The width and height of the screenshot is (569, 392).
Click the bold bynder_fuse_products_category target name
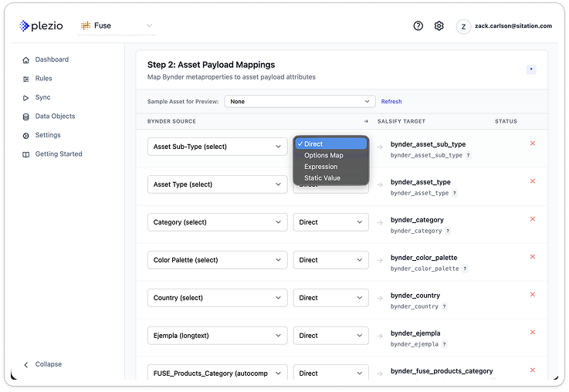442,370
